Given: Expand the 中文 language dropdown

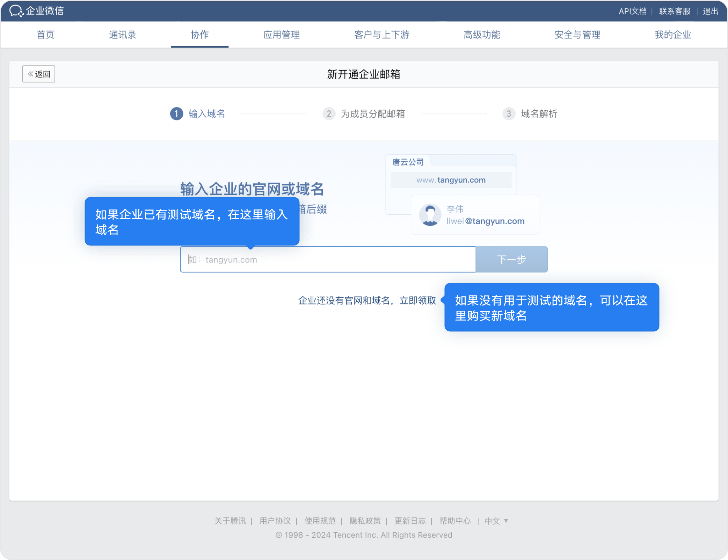Looking at the screenshot, I should pyautogui.click(x=496, y=521).
